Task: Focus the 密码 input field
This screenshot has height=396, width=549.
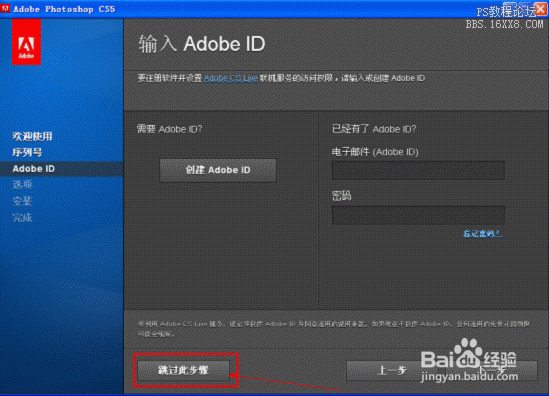Action: pos(418,215)
